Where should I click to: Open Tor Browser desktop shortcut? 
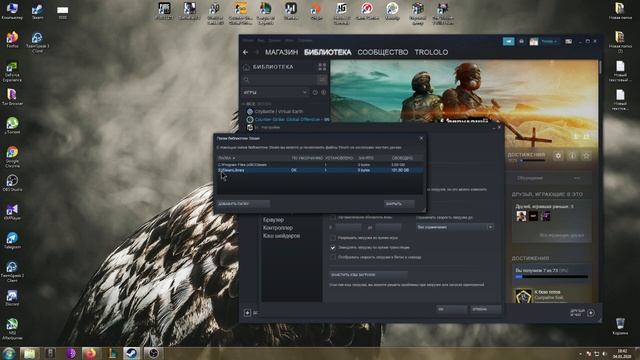(12, 97)
